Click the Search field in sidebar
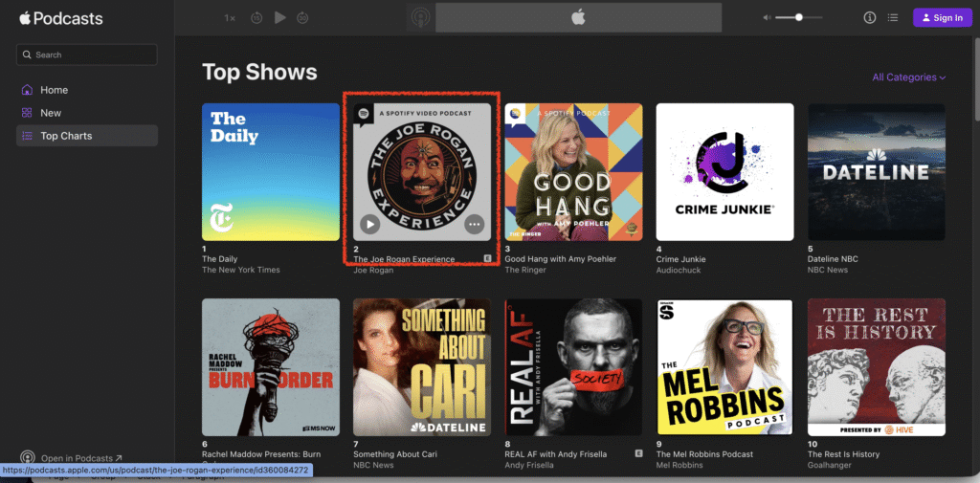The width and height of the screenshot is (980, 483). (87, 55)
